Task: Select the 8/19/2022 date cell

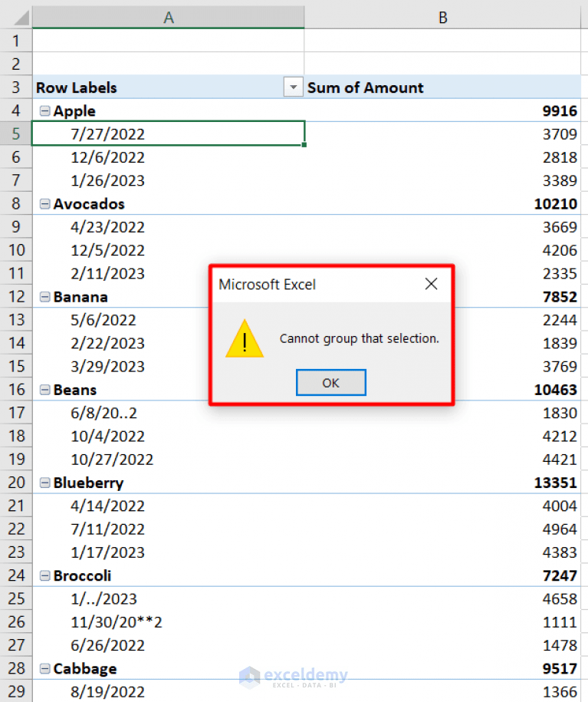Action: [168, 692]
